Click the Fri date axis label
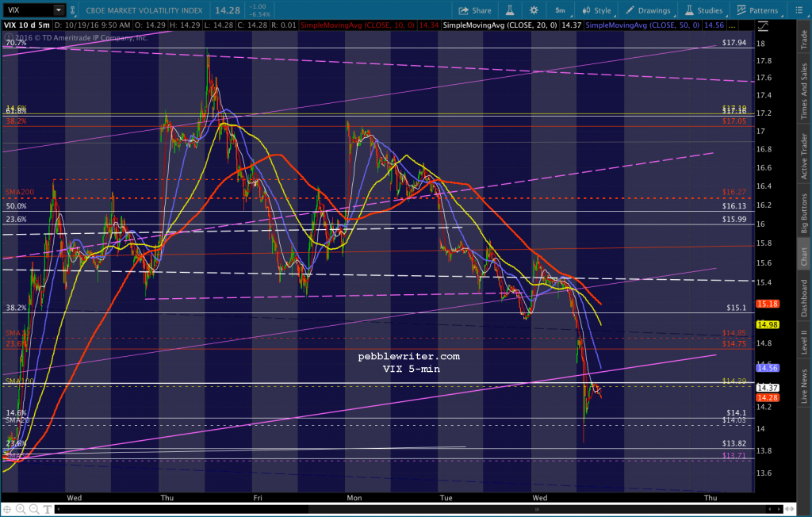 258,497
